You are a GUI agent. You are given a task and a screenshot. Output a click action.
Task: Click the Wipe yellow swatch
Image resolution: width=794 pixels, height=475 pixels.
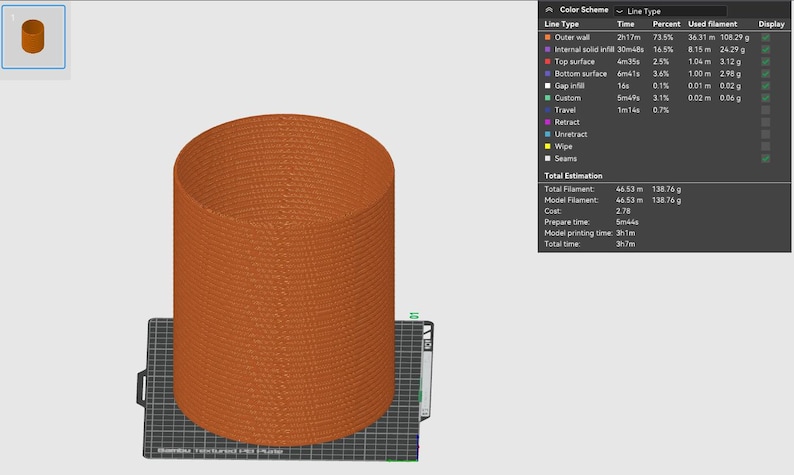point(547,146)
